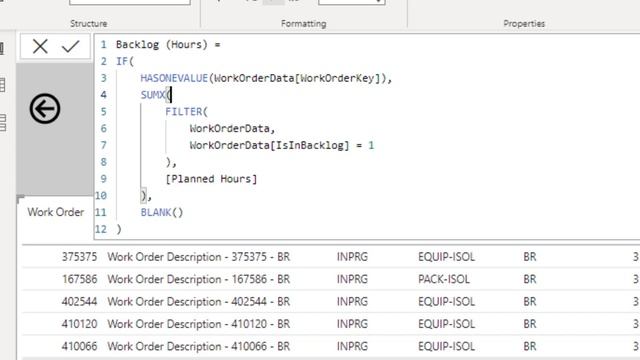Click INPRG status in 402544 row
This screenshot has width=640, height=360.
[352, 302]
